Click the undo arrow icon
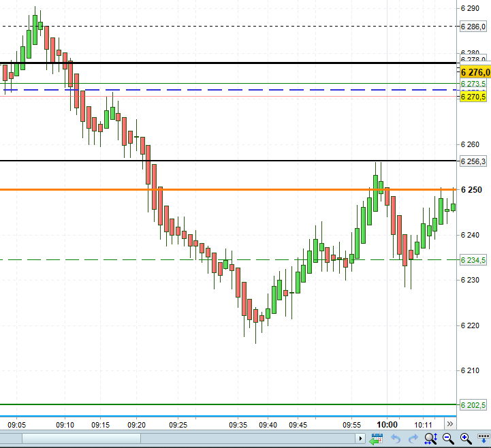The image size is (491, 448). 396,439
